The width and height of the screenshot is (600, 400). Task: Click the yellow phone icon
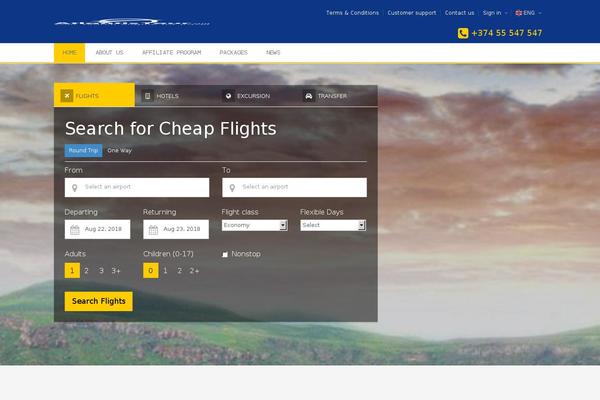pyautogui.click(x=463, y=33)
